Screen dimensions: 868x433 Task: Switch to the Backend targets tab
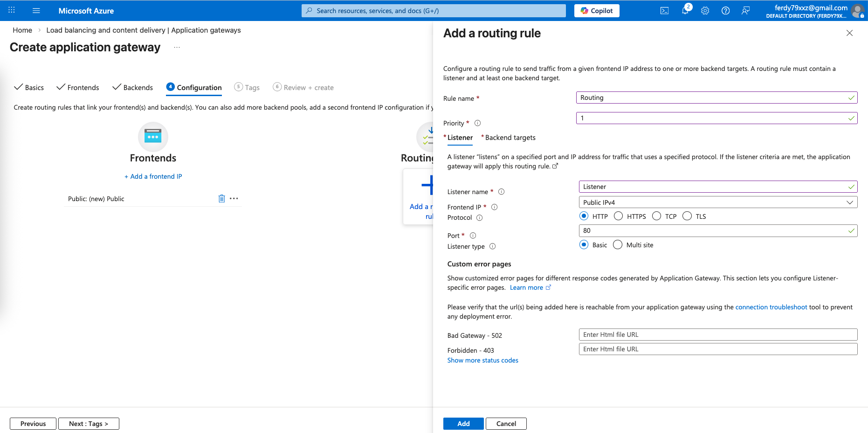pos(510,138)
